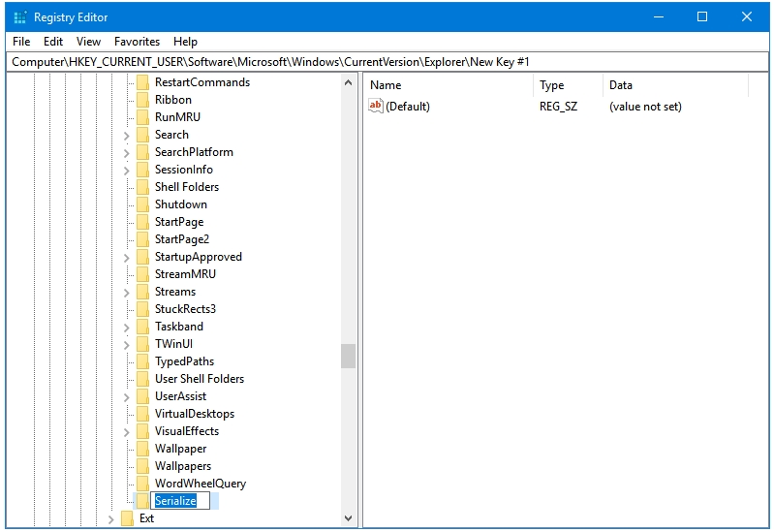
Task: Expand the Streams key
Action: pos(126,293)
